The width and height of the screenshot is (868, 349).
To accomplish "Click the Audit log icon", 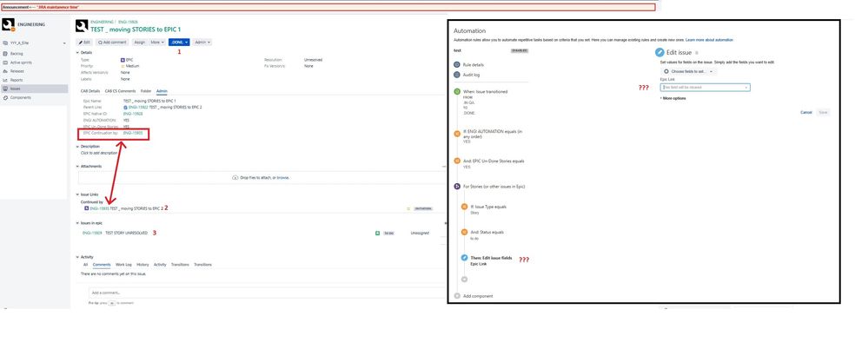I will [457, 75].
